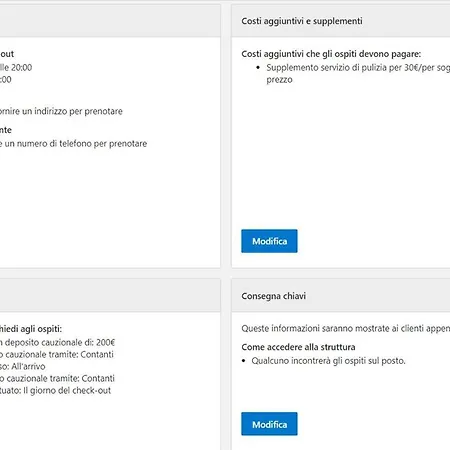Click the bold heading ending in out
Viewport: 450px width, 450px height.
click(x=7, y=54)
